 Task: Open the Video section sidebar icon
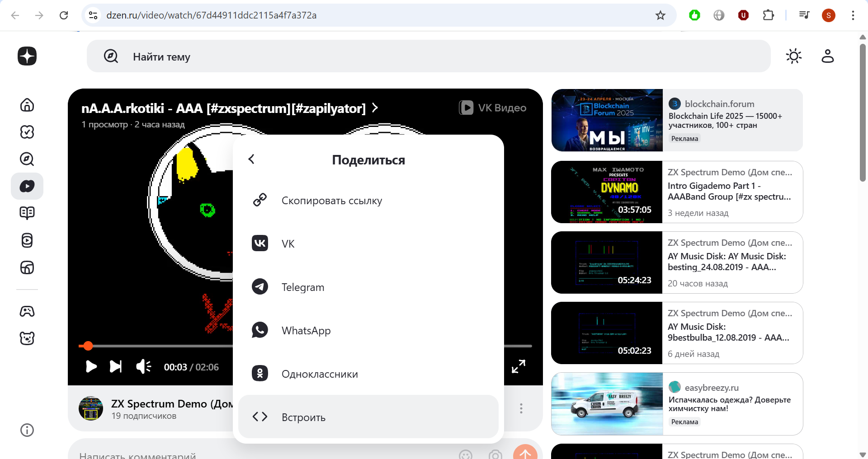click(x=27, y=186)
